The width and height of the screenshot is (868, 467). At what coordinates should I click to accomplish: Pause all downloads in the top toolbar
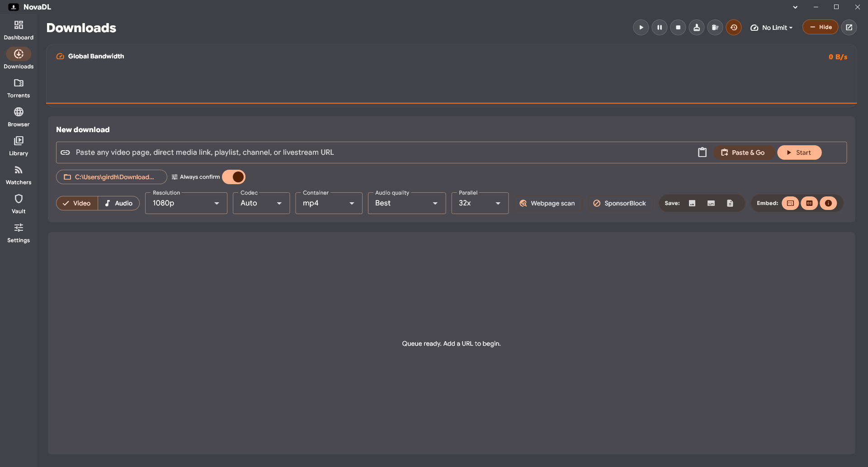(x=659, y=28)
